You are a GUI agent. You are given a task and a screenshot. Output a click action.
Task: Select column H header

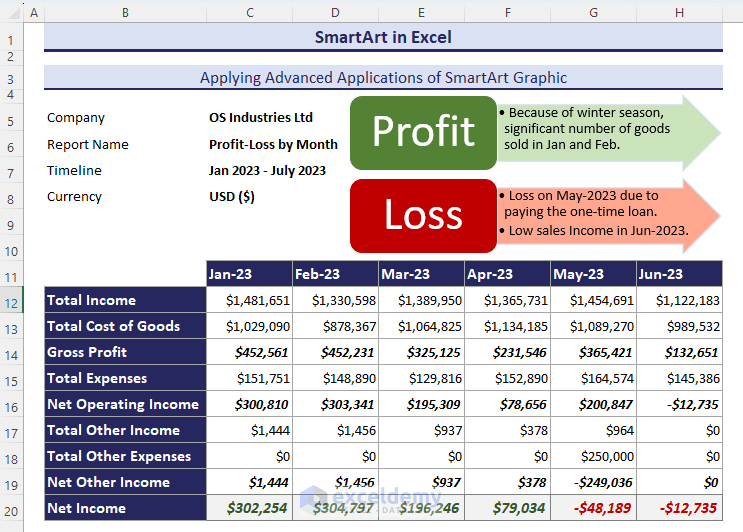click(680, 13)
